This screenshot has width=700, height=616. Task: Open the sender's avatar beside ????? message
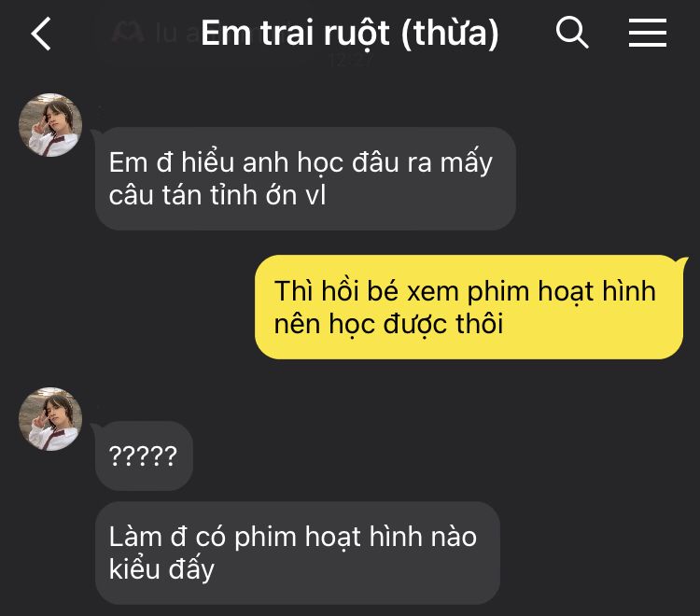point(50,419)
